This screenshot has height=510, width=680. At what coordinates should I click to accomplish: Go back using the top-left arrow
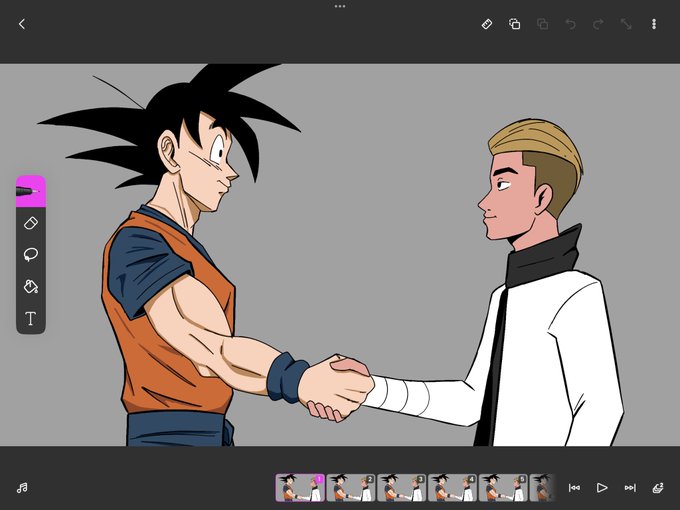22,24
